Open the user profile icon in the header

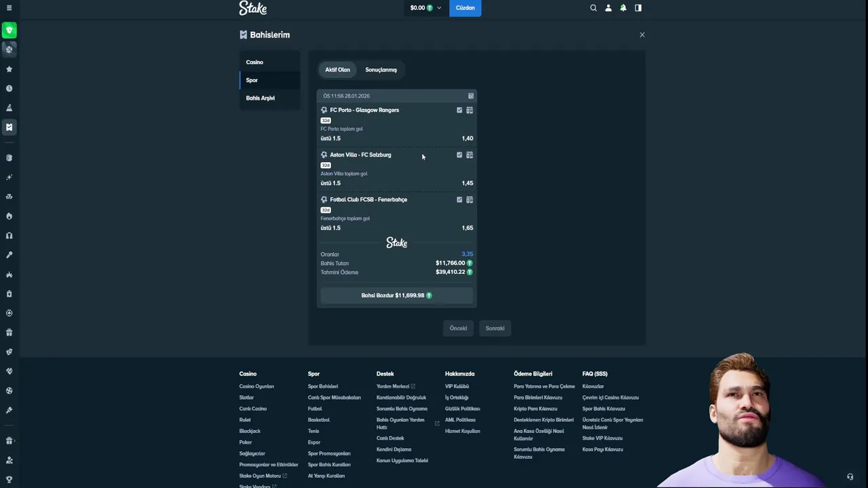[608, 8]
